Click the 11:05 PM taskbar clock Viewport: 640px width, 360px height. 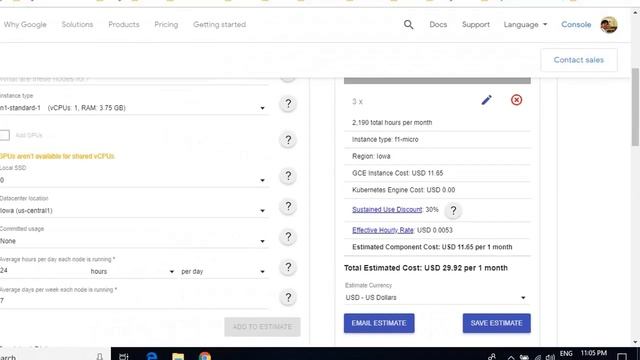(x=593, y=353)
